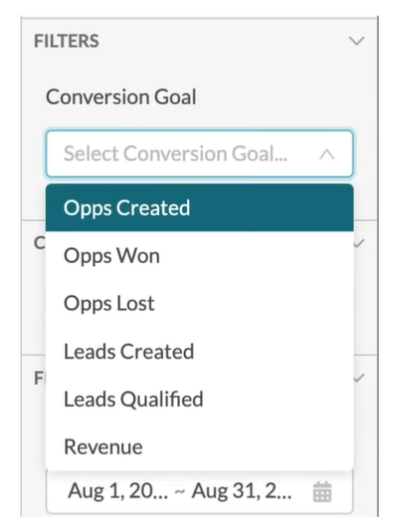This screenshot has height=532, width=396.
Task: Click the tilde separator between dates
Action: [x=179, y=492]
